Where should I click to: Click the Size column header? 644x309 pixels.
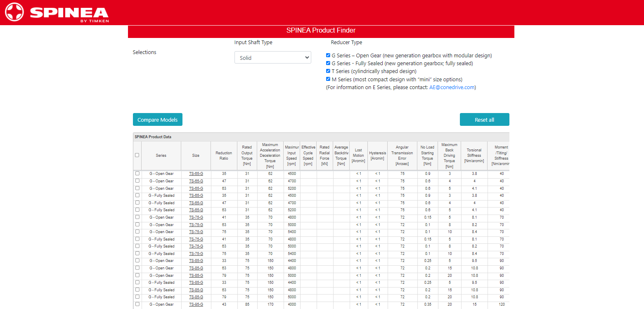point(196,156)
